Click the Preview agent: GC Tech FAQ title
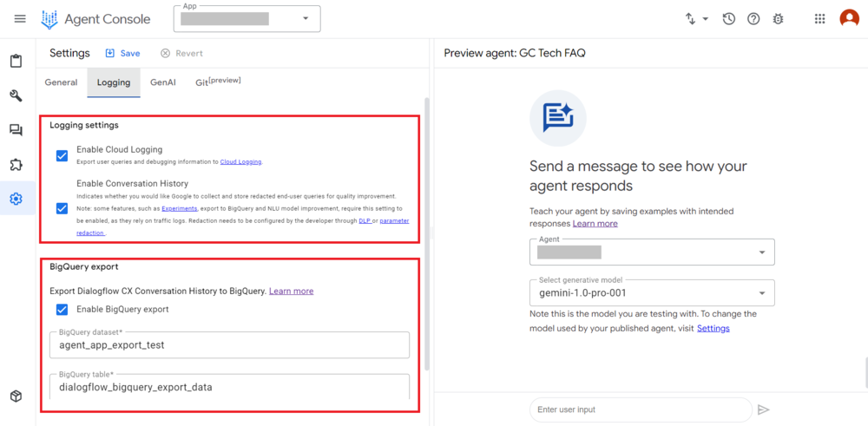The height and width of the screenshot is (426, 868). (514, 53)
